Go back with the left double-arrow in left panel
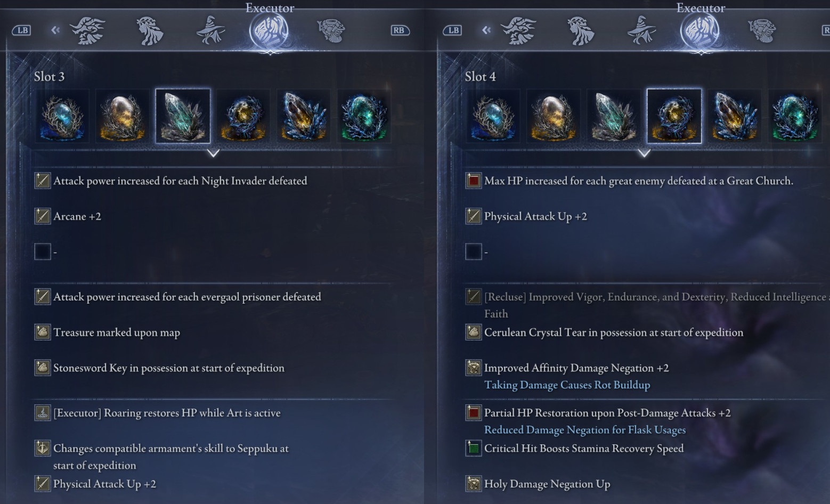Viewport: 830px width, 504px height. pos(55,30)
